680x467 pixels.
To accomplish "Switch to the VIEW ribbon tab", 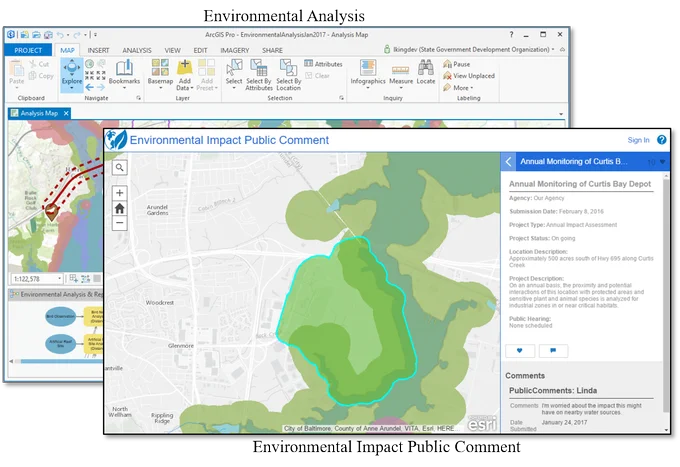I will tap(172, 50).
